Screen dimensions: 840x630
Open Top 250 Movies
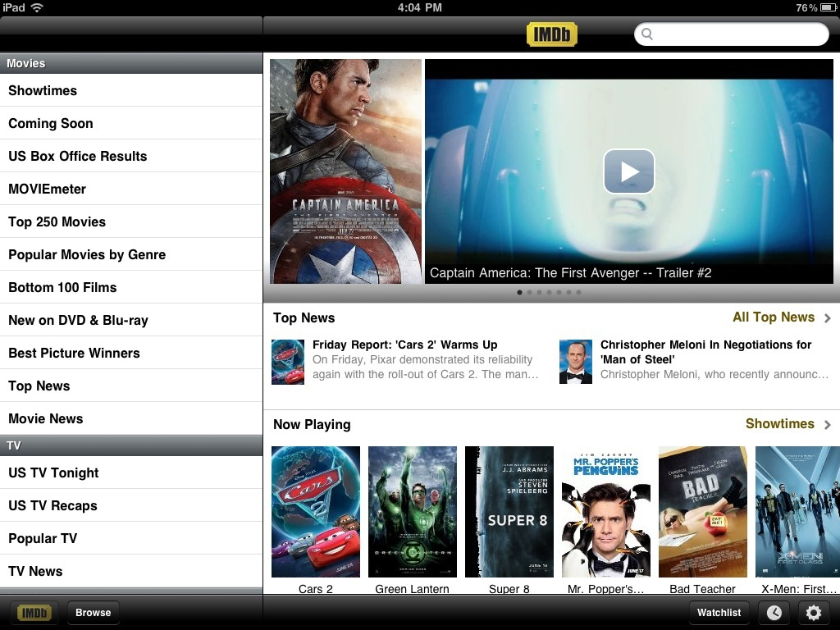(131, 221)
